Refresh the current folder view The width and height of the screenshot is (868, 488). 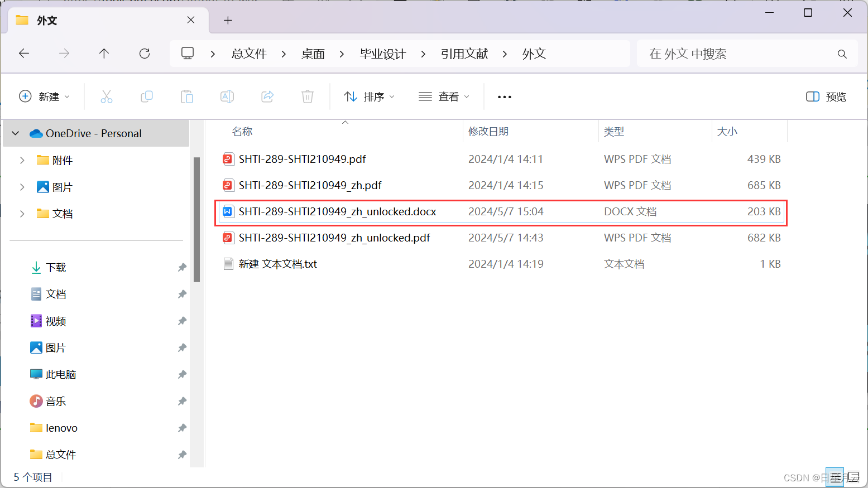coord(145,54)
